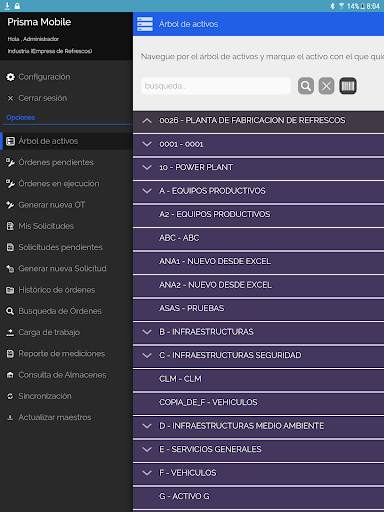384x512 pixels.
Task: Click the Configuración gear icon
Action: click(x=10, y=77)
